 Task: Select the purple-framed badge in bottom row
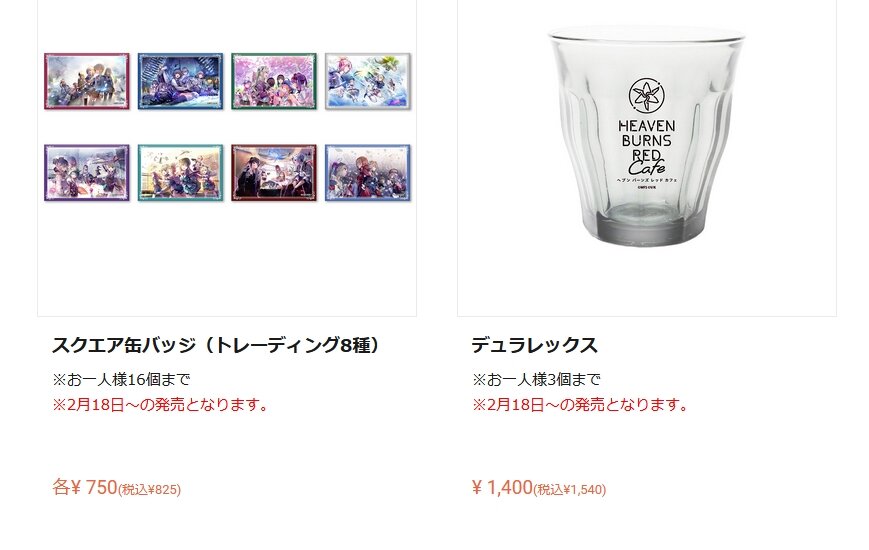(86, 173)
